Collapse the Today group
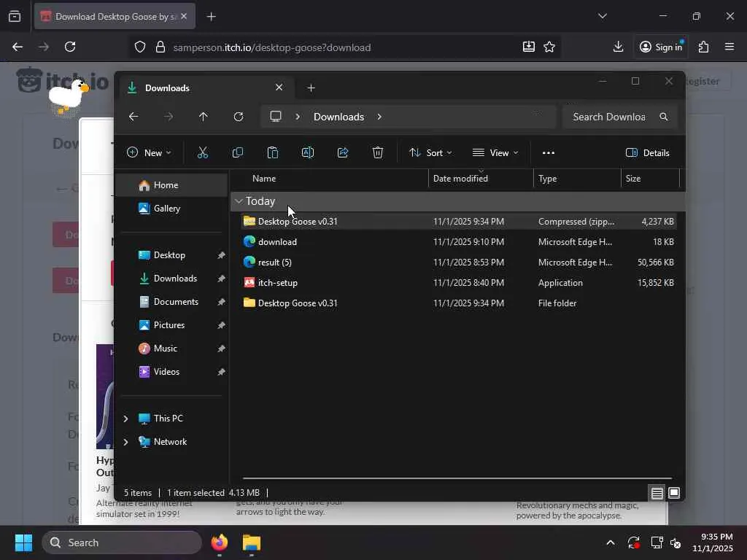This screenshot has height=560, width=747. tap(239, 201)
